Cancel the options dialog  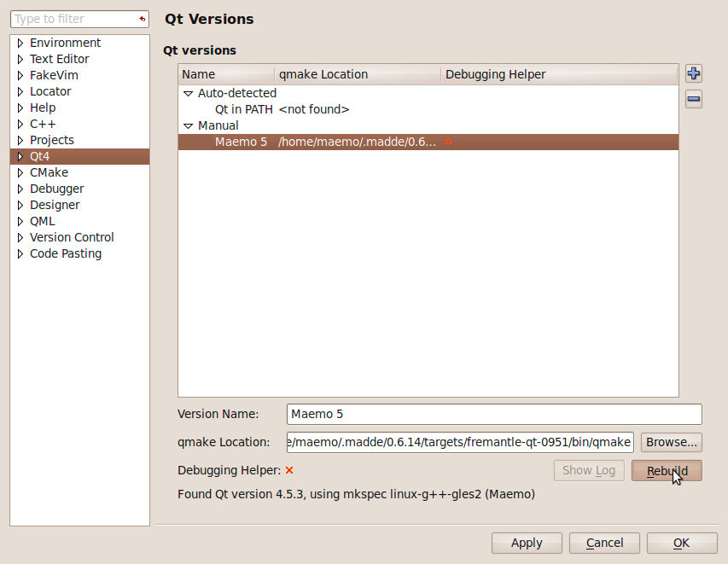point(604,543)
